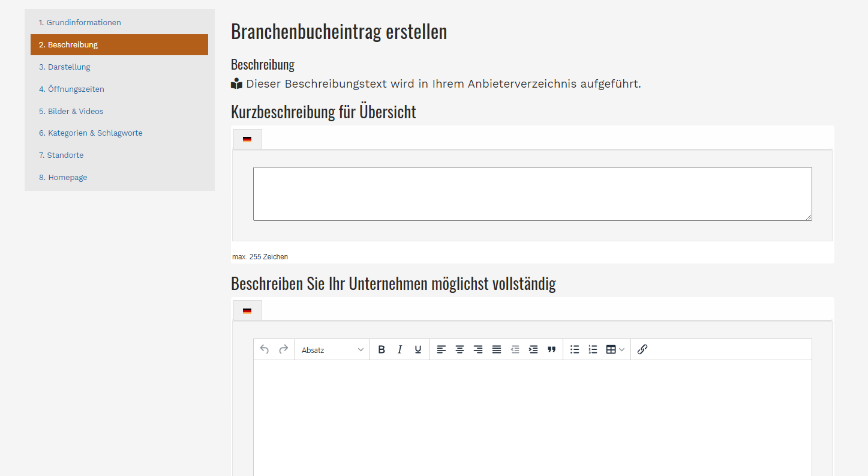Open 6. Kategorien & Schlagworte

coord(119,133)
